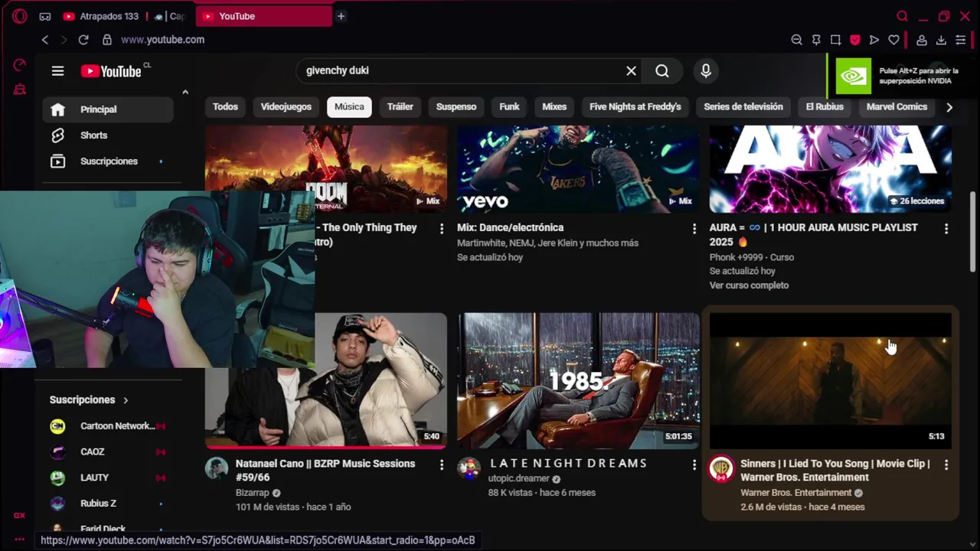The height and width of the screenshot is (551, 980).
Task: Open the Cartoon Network subscription channel
Action: pos(108,426)
